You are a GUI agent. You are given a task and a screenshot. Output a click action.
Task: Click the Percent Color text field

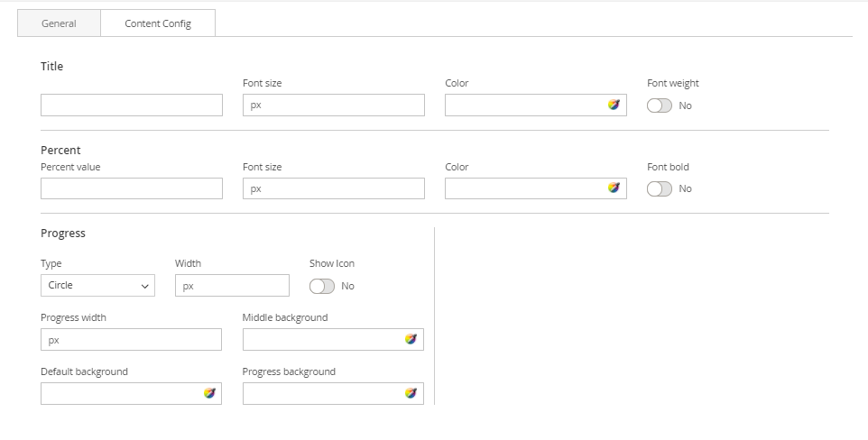[x=523, y=188]
